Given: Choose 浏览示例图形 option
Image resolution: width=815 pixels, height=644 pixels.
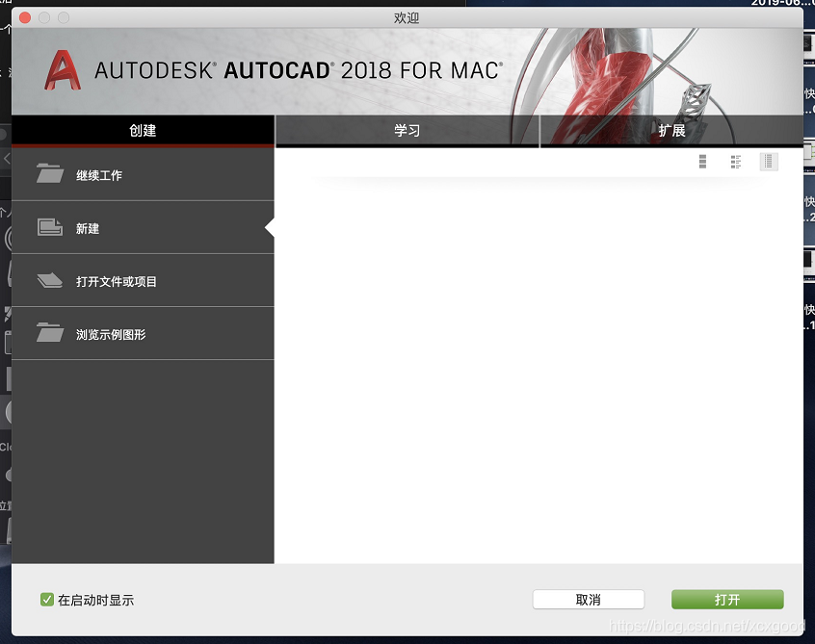Looking at the screenshot, I should pos(143,334).
